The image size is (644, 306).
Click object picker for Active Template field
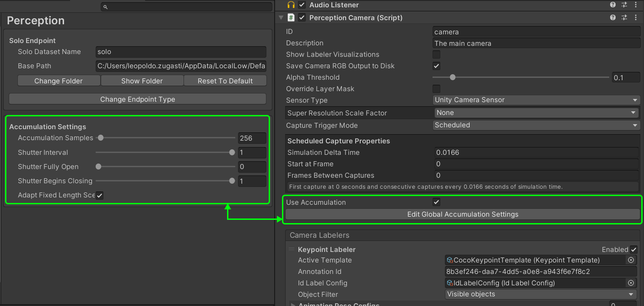coord(631,260)
